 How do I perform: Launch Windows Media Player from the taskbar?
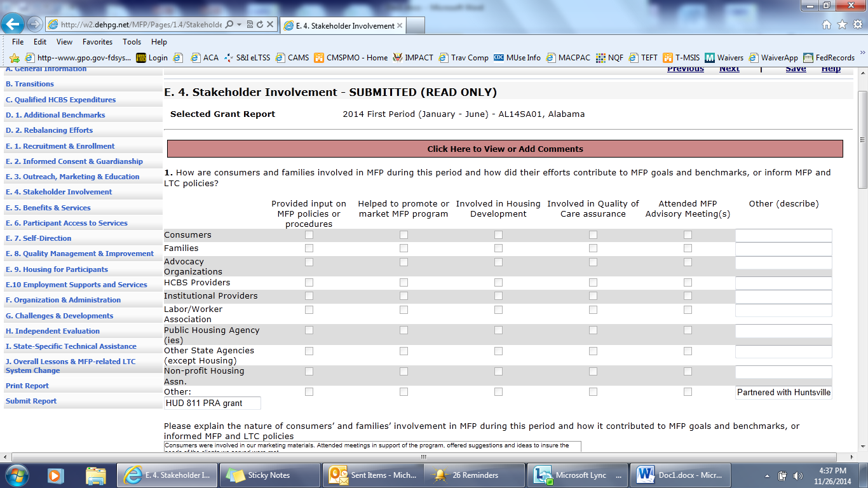[55, 475]
